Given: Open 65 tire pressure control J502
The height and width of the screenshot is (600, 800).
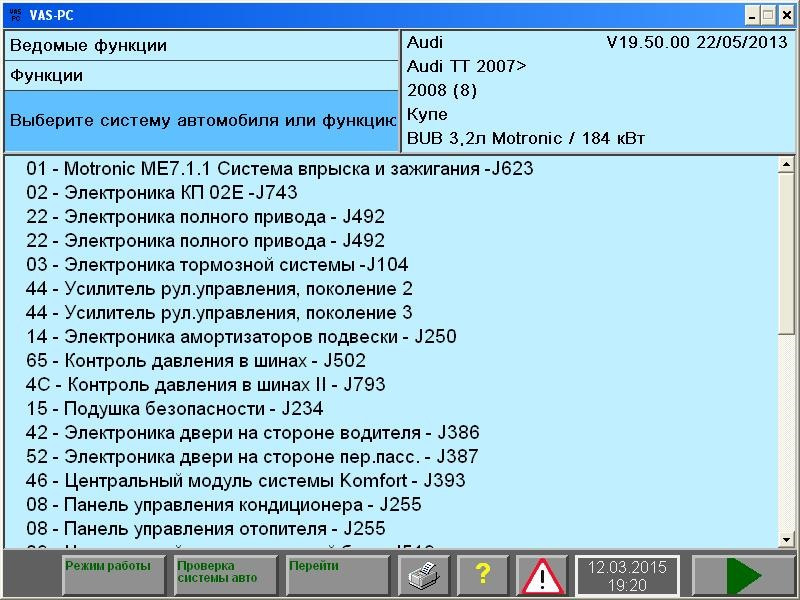Looking at the screenshot, I should (200, 361).
